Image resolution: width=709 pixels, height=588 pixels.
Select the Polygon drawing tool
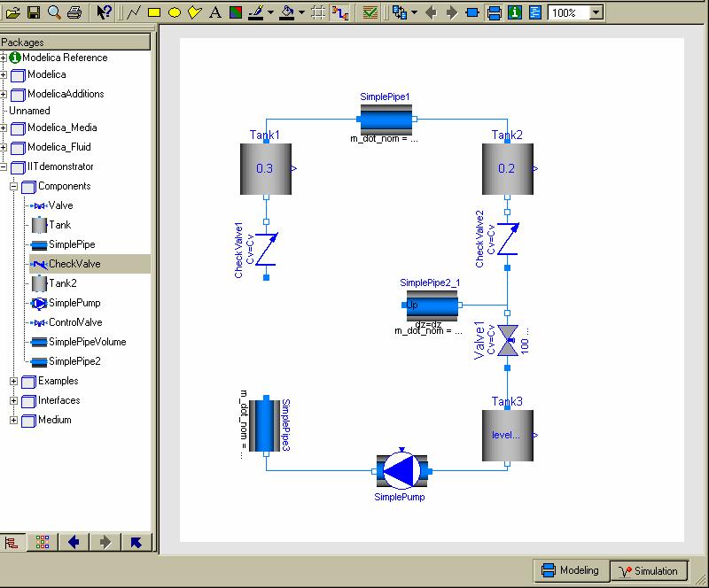[195, 12]
